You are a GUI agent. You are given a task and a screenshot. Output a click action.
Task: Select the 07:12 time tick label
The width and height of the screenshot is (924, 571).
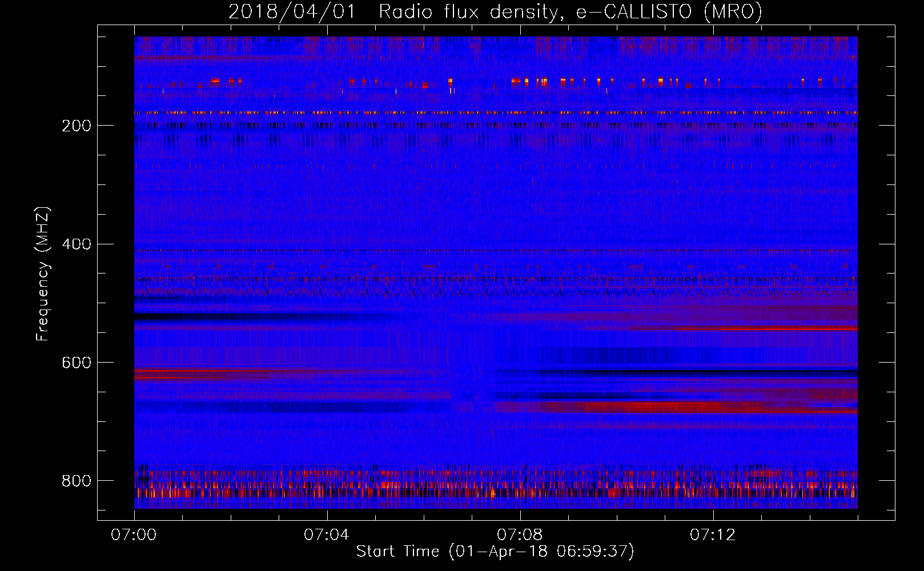713,534
